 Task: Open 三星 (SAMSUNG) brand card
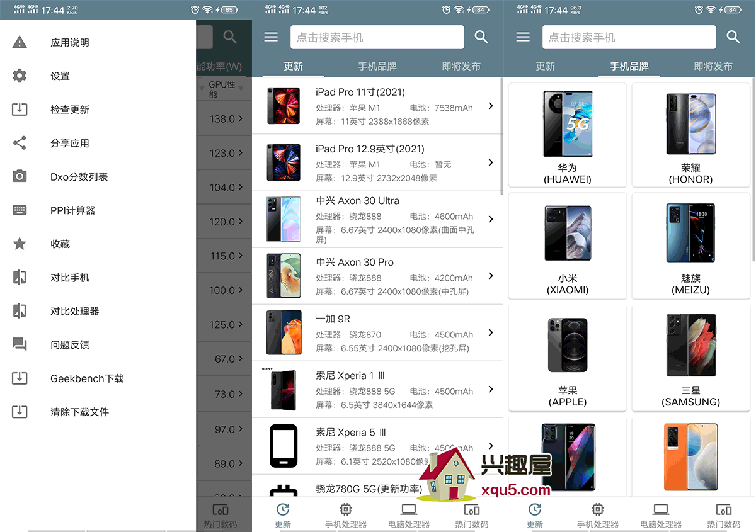click(691, 358)
